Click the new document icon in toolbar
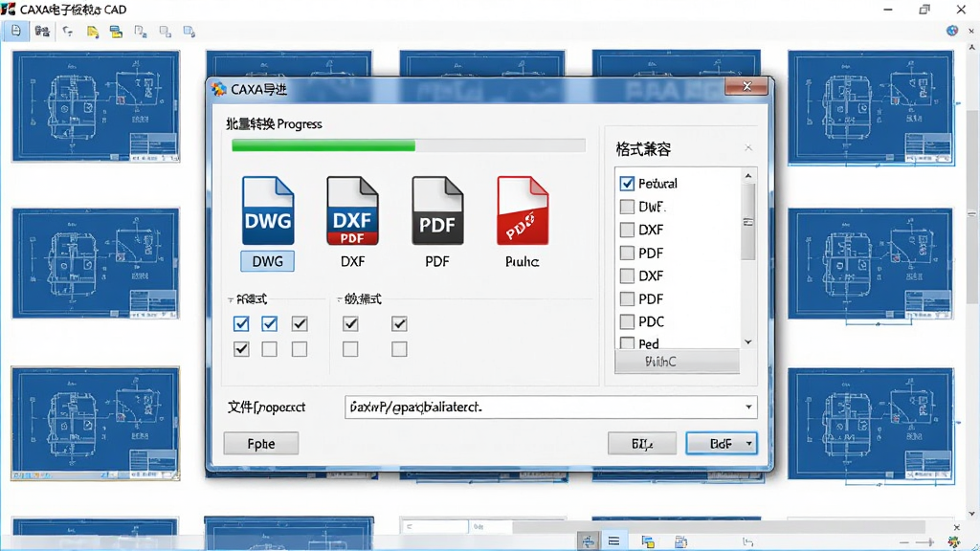Viewport: 980px width, 551px height. 16,31
